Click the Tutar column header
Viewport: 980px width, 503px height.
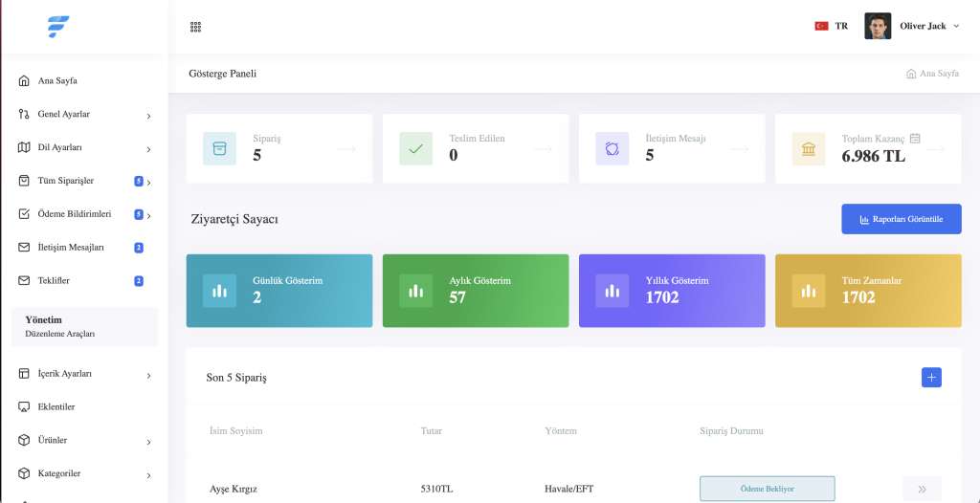(x=432, y=431)
